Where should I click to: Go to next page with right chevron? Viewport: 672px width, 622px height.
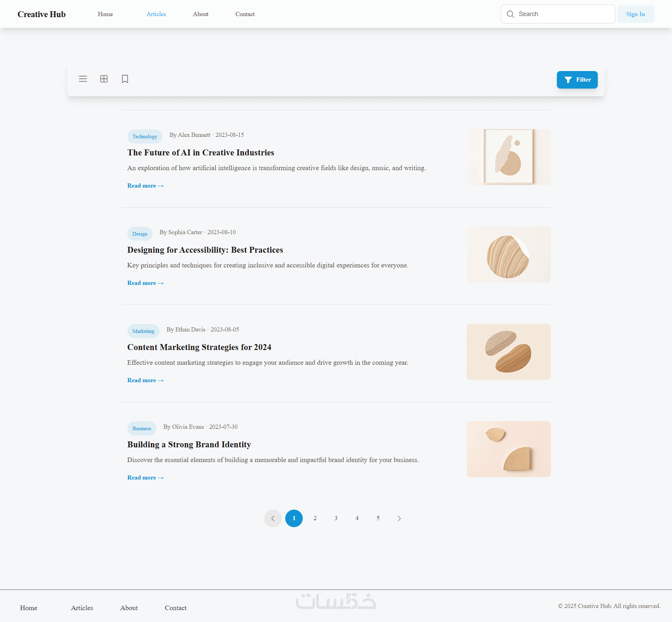[x=399, y=518]
